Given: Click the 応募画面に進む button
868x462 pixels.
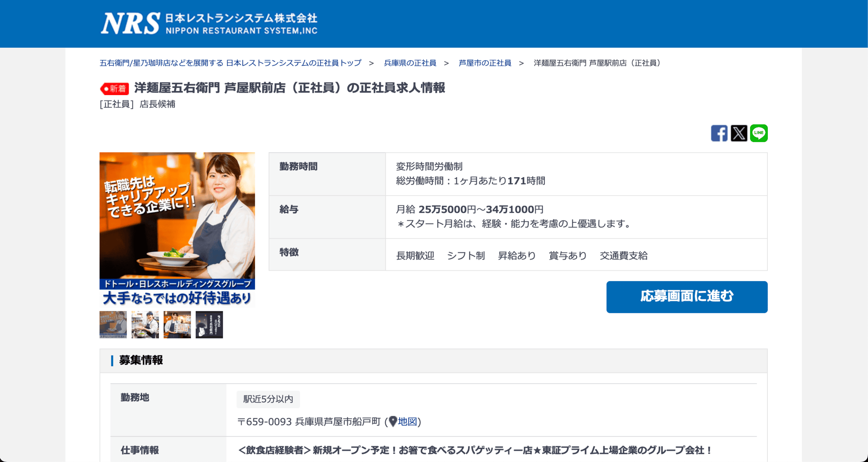Looking at the screenshot, I should [687, 297].
